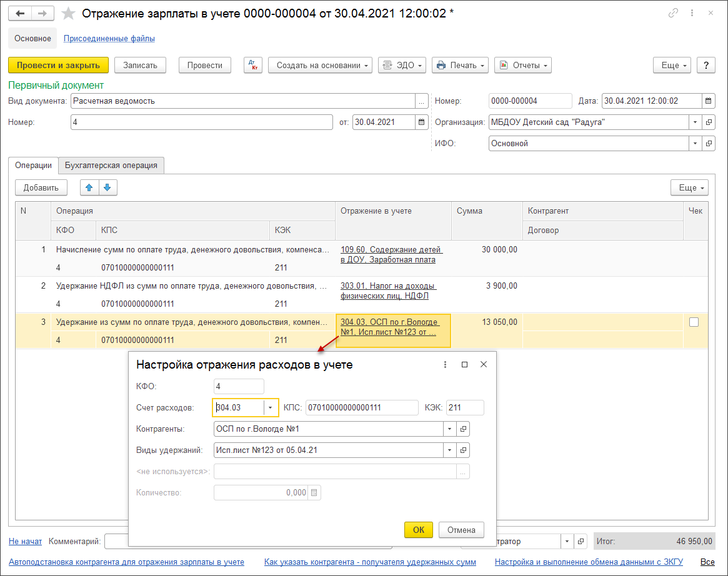Image resolution: width=728 pixels, height=576 pixels.
Task: Open Виды удержаний item with the open icon
Action: (463, 450)
